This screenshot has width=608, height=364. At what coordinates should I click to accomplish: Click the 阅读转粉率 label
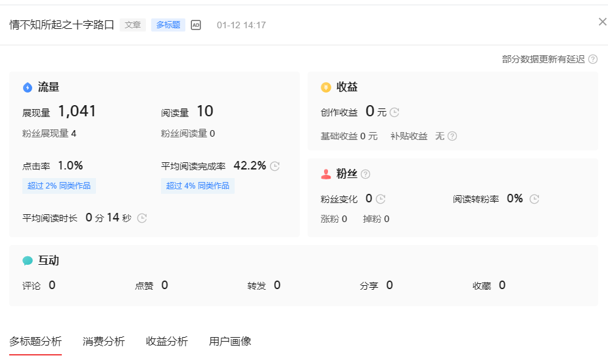pyautogui.click(x=476, y=199)
